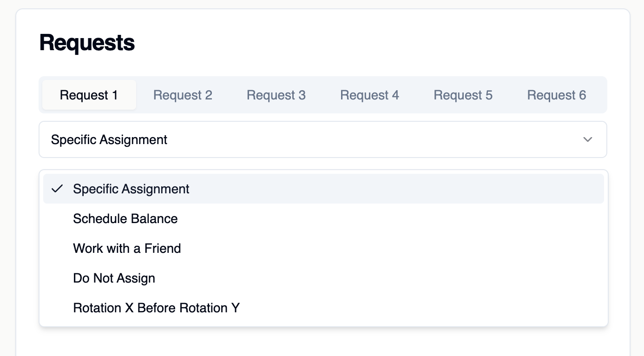Screen dimensions: 644x356
Task: Select the Request 4 tab
Action: point(369,95)
